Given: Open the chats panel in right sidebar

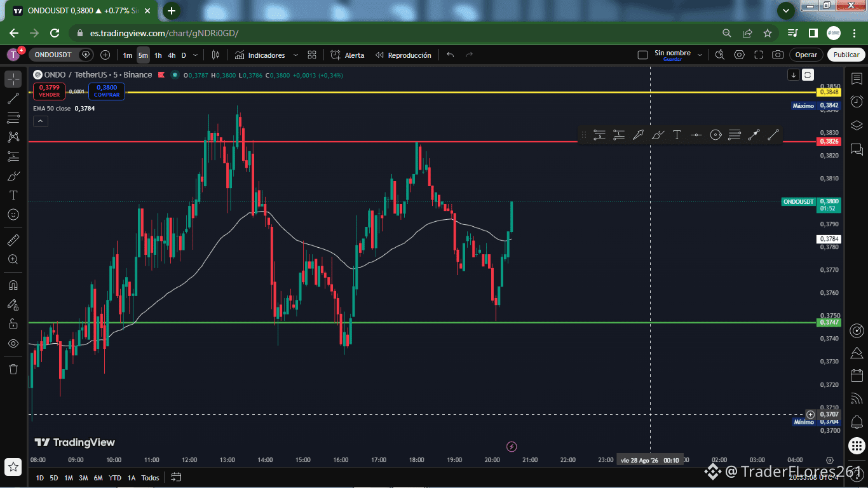Looking at the screenshot, I should (857, 150).
